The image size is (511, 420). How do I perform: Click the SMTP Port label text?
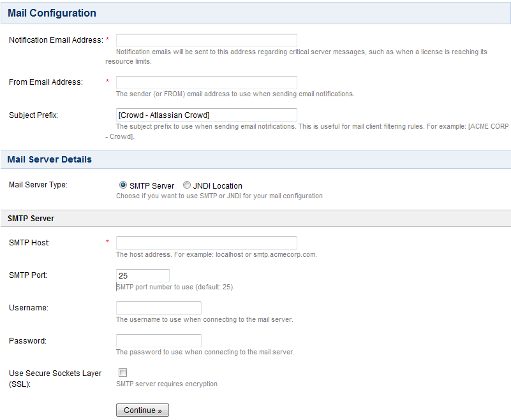(x=28, y=275)
